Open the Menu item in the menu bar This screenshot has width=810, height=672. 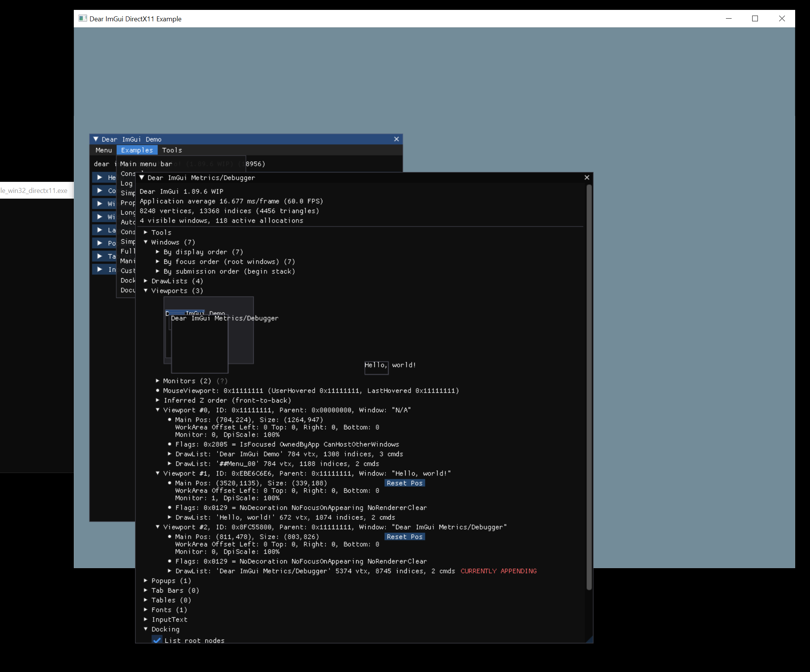103,150
